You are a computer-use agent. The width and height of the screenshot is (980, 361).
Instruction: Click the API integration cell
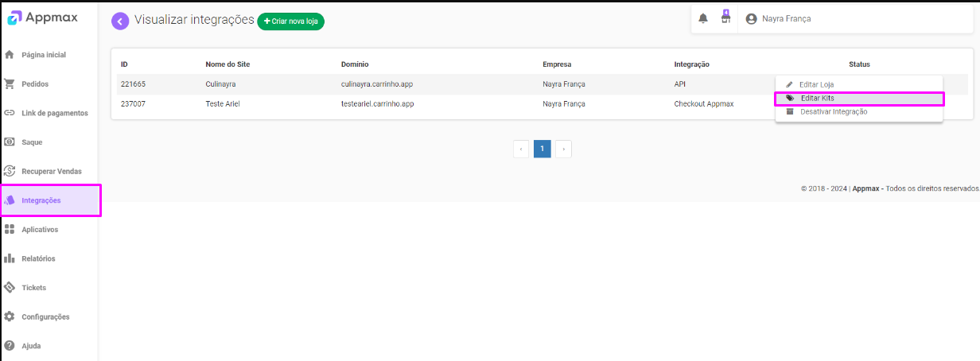pos(680,83)
